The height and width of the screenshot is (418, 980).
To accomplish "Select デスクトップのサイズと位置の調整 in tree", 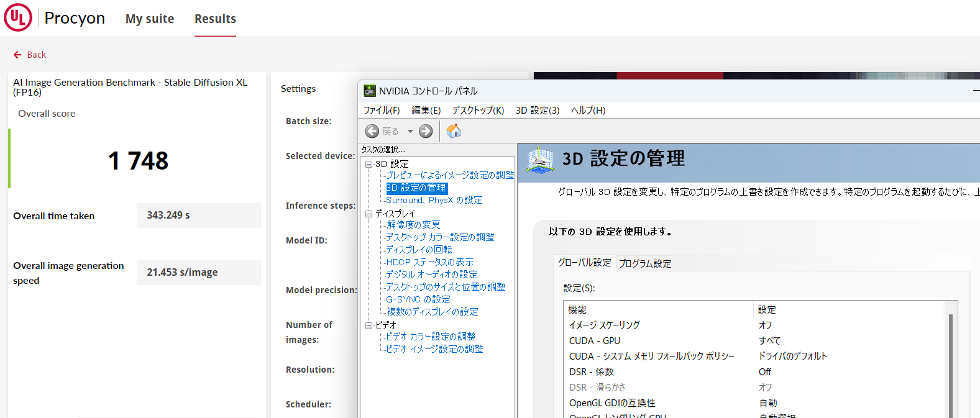I will 446,287.
